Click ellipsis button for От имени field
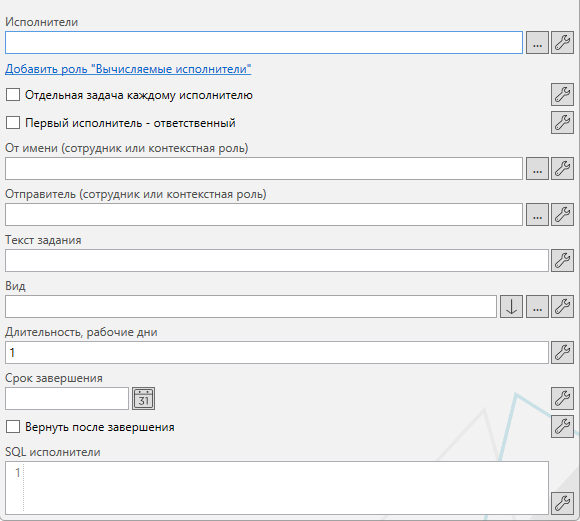 537,169
